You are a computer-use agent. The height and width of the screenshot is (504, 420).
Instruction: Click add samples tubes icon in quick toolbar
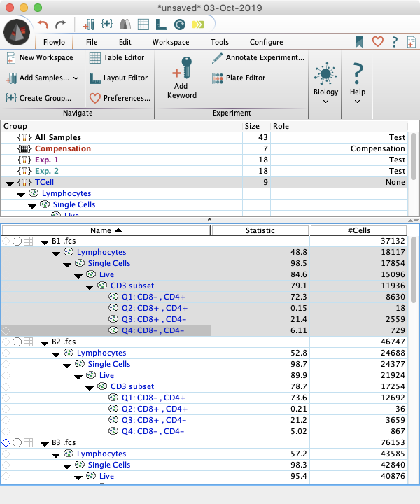coord(89,24)
